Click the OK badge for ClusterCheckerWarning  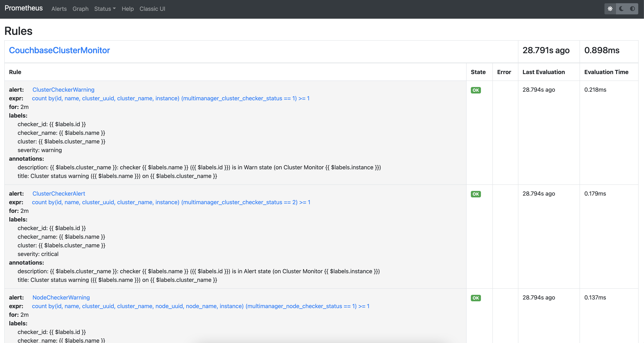click(x=476, y=90)
